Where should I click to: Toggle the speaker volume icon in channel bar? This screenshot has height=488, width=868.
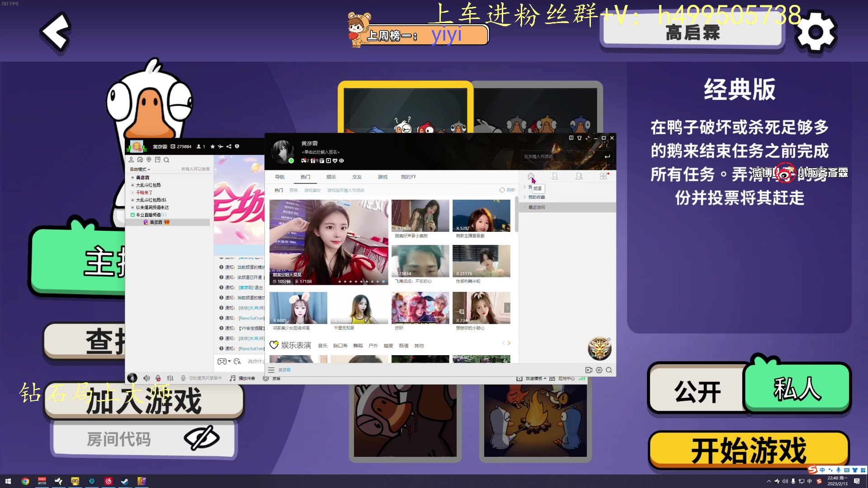[146, 378]
